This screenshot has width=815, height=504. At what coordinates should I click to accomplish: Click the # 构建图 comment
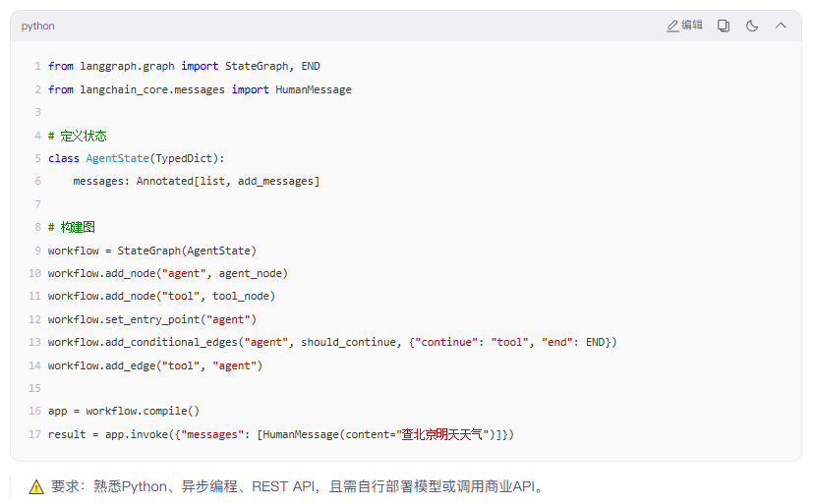pyautogui.click(x=72, y=228)
